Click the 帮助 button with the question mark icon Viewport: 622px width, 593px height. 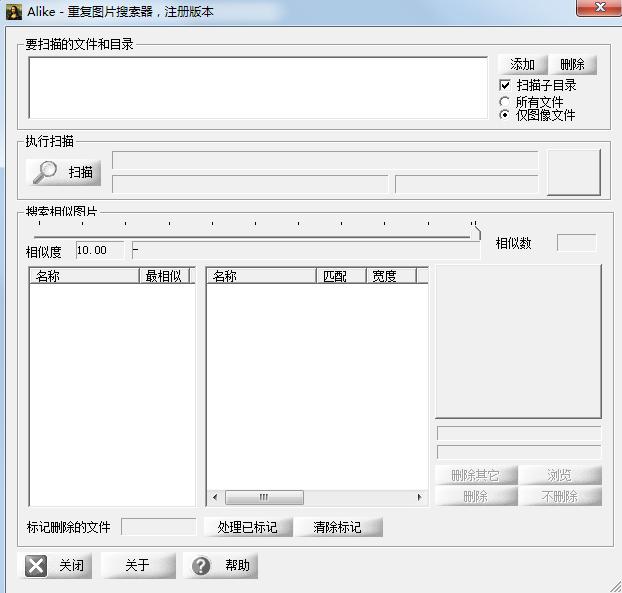[x=221, y=565]
